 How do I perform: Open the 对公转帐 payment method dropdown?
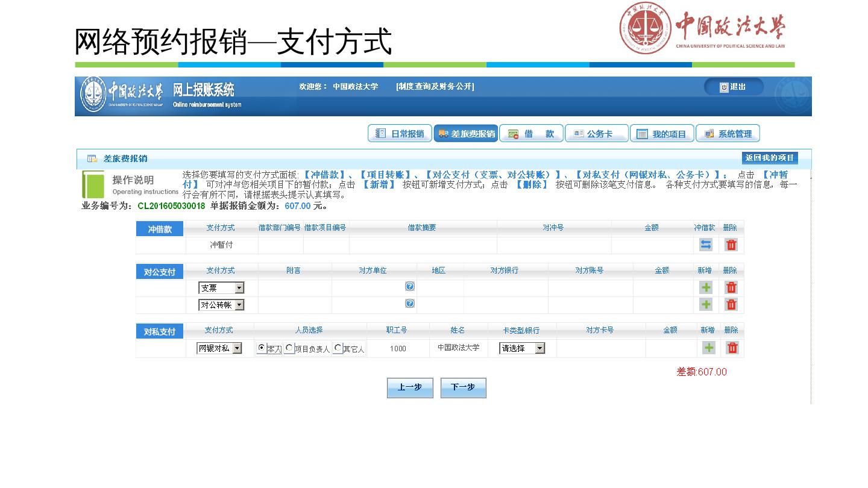click(221, 305)
